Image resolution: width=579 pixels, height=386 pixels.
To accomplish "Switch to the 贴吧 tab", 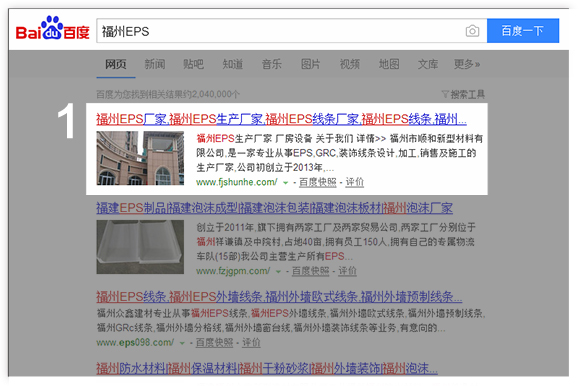I will [x=193, y=64].
